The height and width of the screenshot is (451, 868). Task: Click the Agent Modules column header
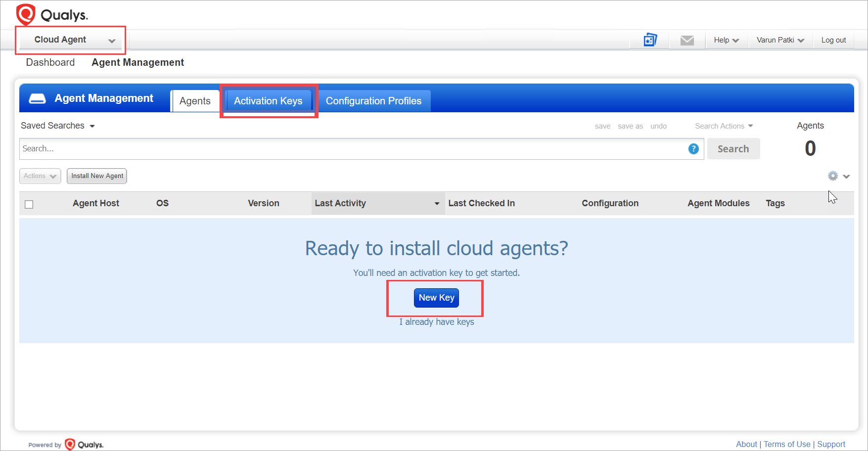(x=718, y=203)
